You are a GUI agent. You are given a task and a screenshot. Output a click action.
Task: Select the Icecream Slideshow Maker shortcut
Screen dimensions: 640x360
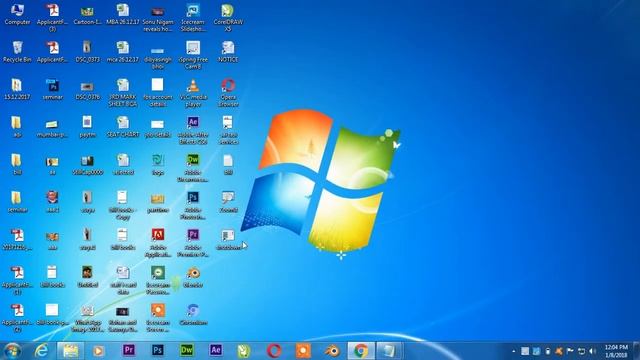193,18
